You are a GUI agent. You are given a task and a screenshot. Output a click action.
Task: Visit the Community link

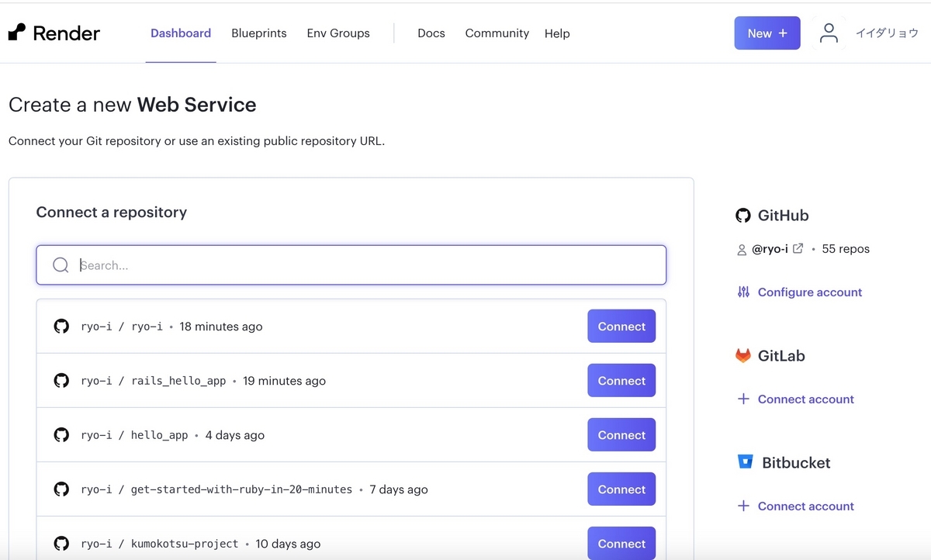click(497, 33)
